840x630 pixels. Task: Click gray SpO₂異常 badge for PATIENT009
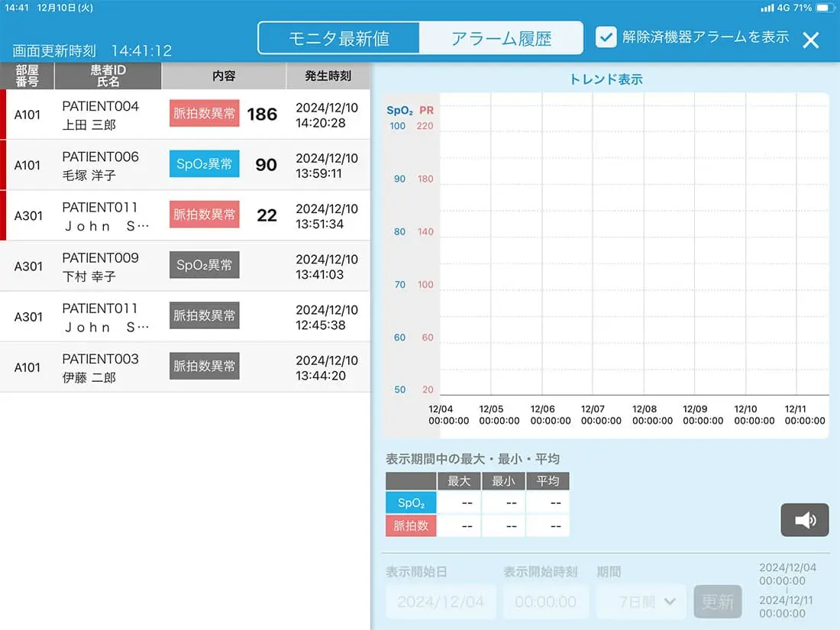[x=204, y=265]
